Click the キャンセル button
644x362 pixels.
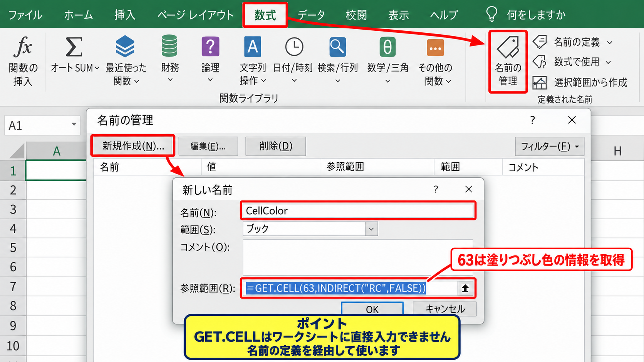click(445, 309)
